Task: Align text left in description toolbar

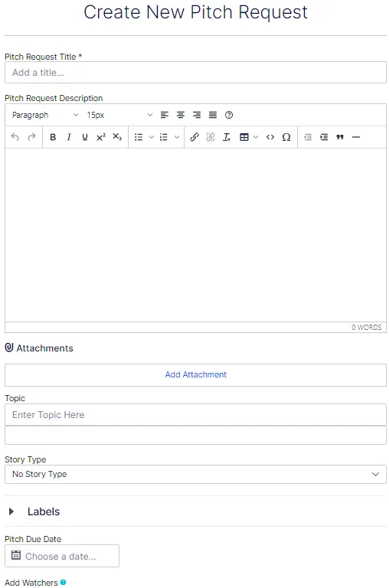Action: tap(165, 115)
